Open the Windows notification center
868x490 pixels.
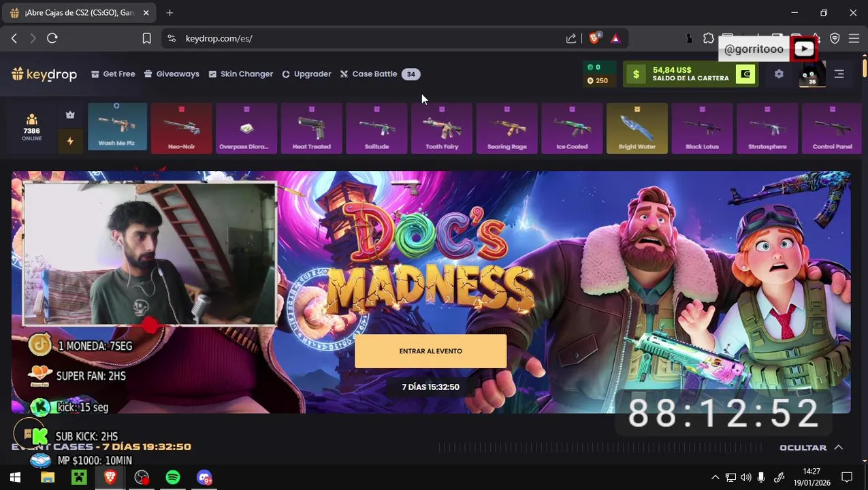[847, 478]
